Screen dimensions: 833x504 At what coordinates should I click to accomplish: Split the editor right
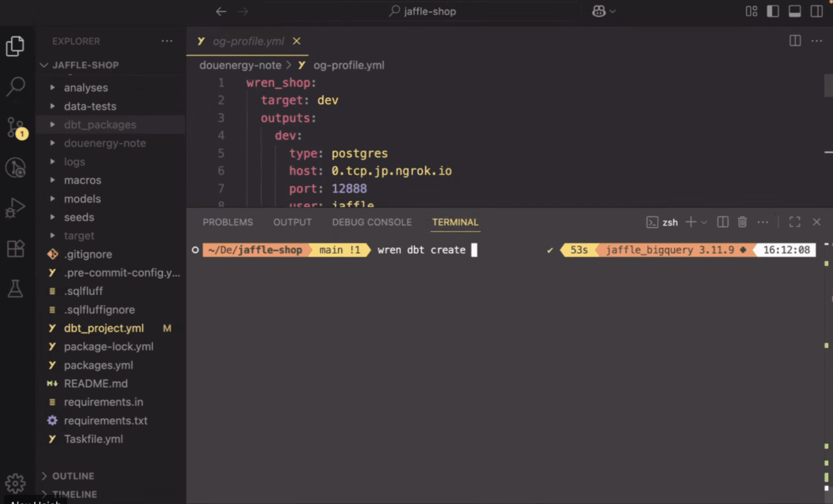pyautogui.click(x=795, y=41)
